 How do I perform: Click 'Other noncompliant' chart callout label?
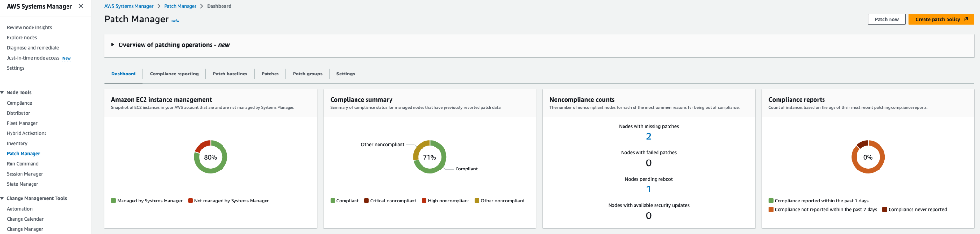382,144
